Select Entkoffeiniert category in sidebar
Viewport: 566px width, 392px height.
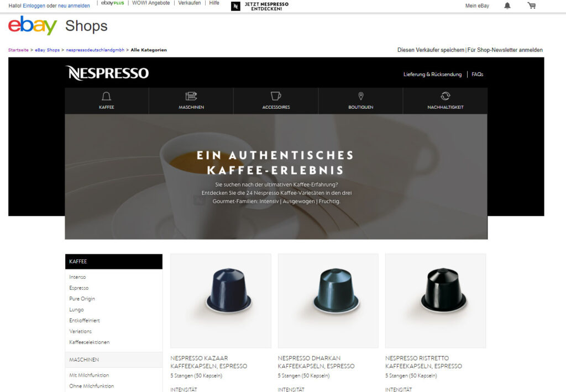tap(85, 320)
